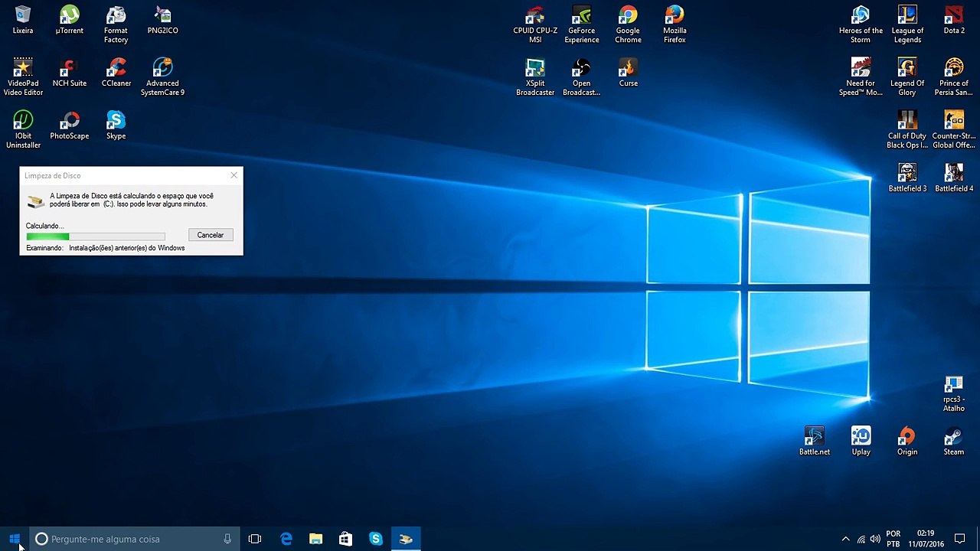Click the Calculando progress bar

click(x=96, y=236)
